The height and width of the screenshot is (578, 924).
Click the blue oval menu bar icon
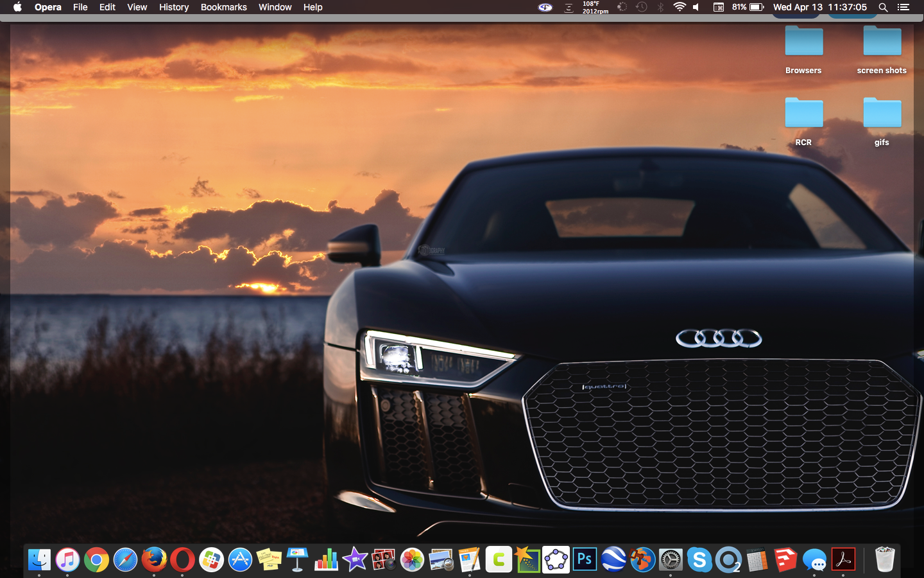click(545, 7)
